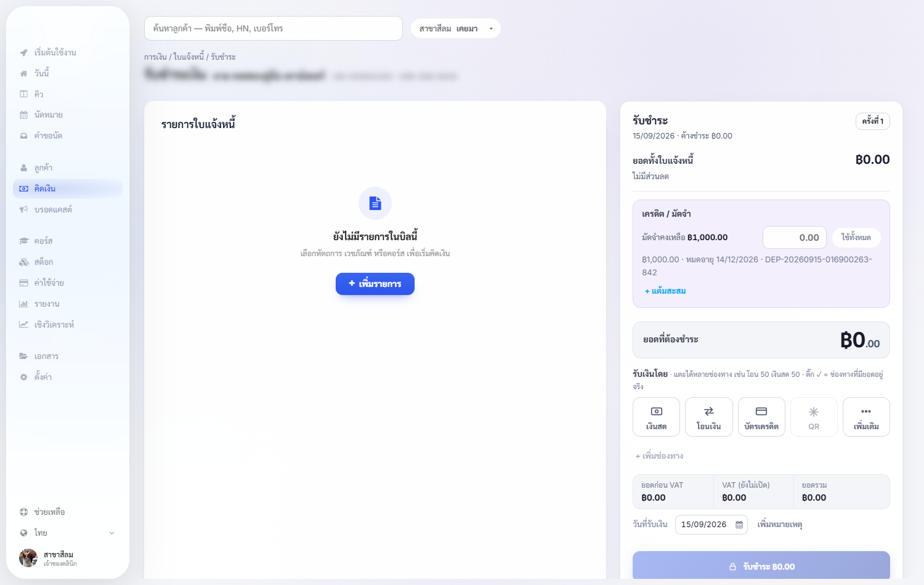The image size is (924, 585).
Task: Click the เพิ่มช่องทาง link
Action: (x=659, y=456)
